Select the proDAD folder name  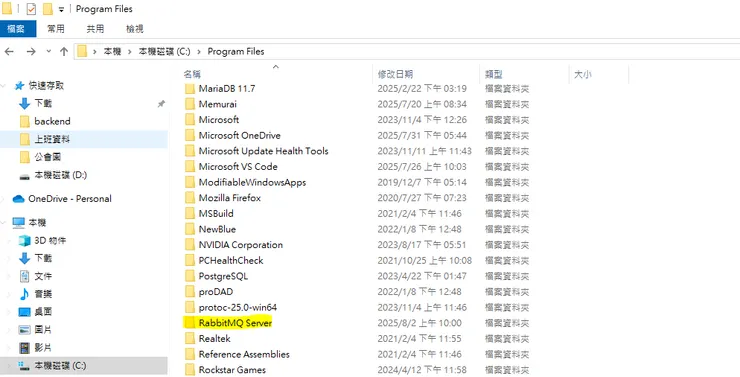click(216, 292)
